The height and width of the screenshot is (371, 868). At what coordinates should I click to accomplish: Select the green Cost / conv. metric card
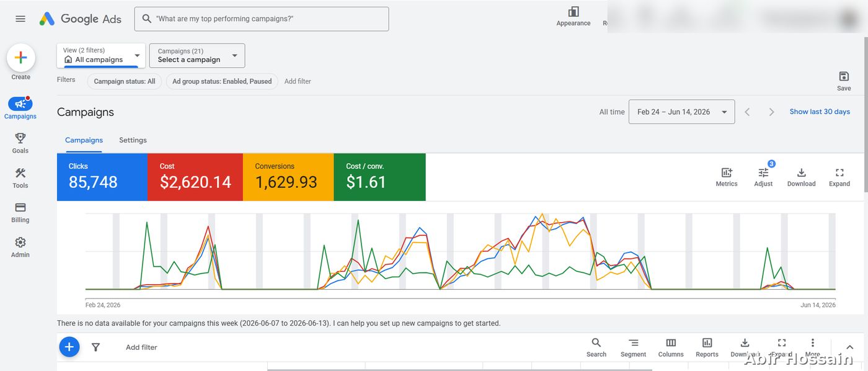point(379,177)
